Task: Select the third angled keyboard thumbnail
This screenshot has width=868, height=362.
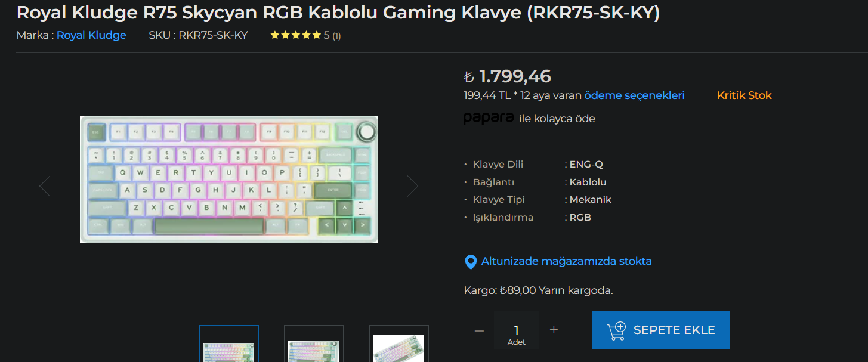Action: click(x=399, y=344)
